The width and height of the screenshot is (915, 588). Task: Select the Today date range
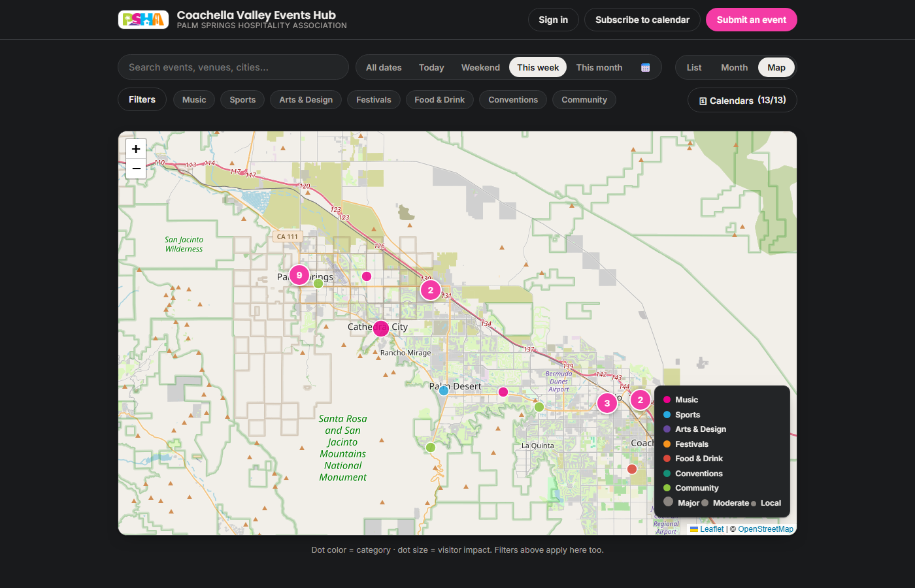431,67
